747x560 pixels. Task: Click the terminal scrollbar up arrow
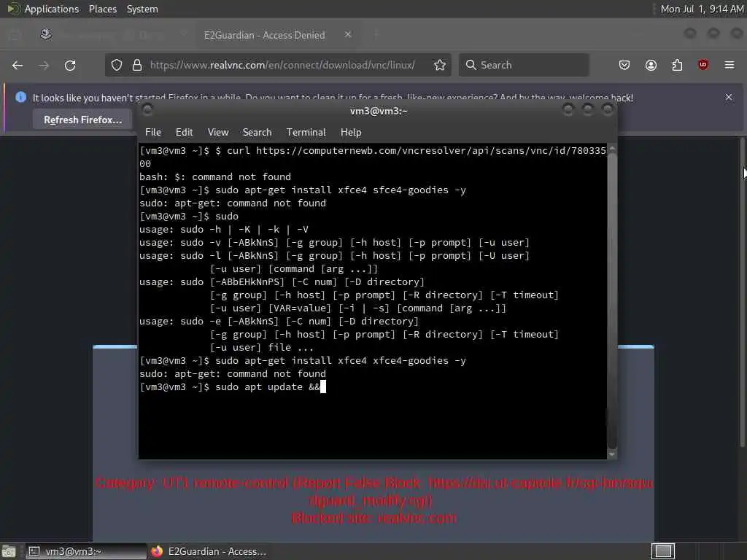[x=612, y=149]
